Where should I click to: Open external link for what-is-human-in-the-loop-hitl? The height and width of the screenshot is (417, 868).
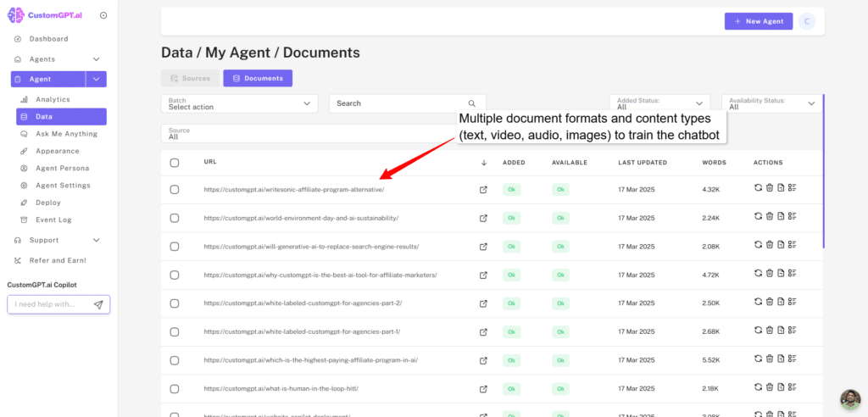click(x=483, y=389)
